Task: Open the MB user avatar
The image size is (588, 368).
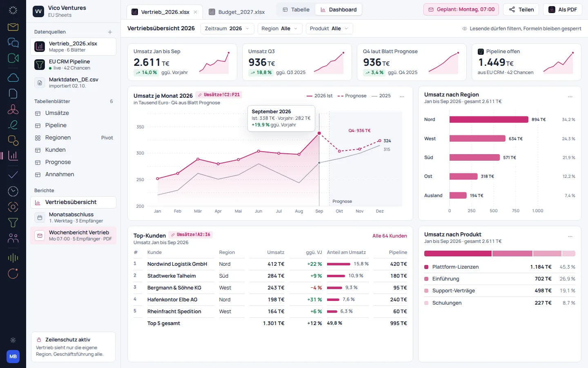Action: pyautogui.click(x=13, y=357)
